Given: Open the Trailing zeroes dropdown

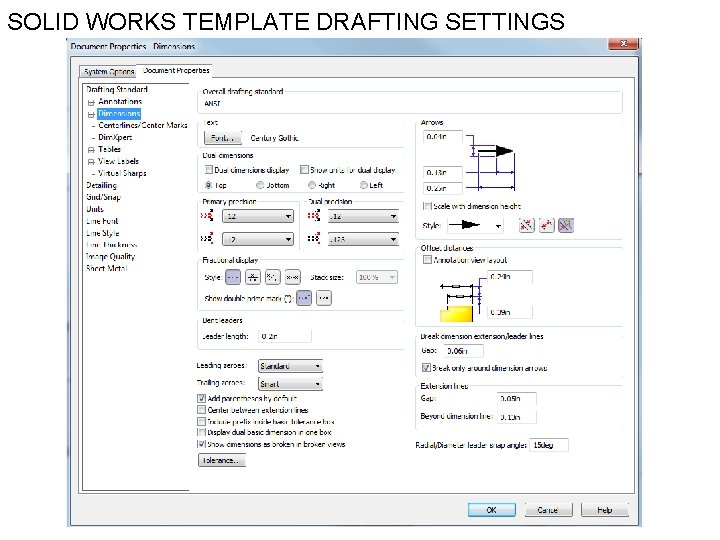Looking at the screenshot, I should click(290, 383).
